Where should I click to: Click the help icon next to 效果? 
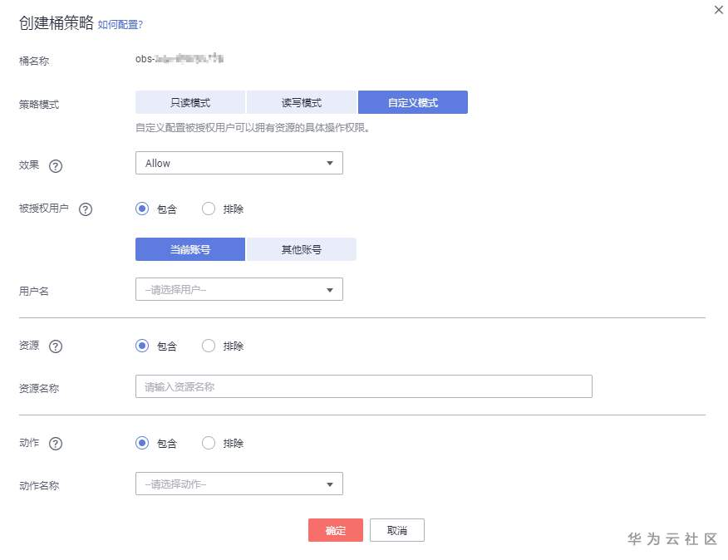tap(56, 166)
